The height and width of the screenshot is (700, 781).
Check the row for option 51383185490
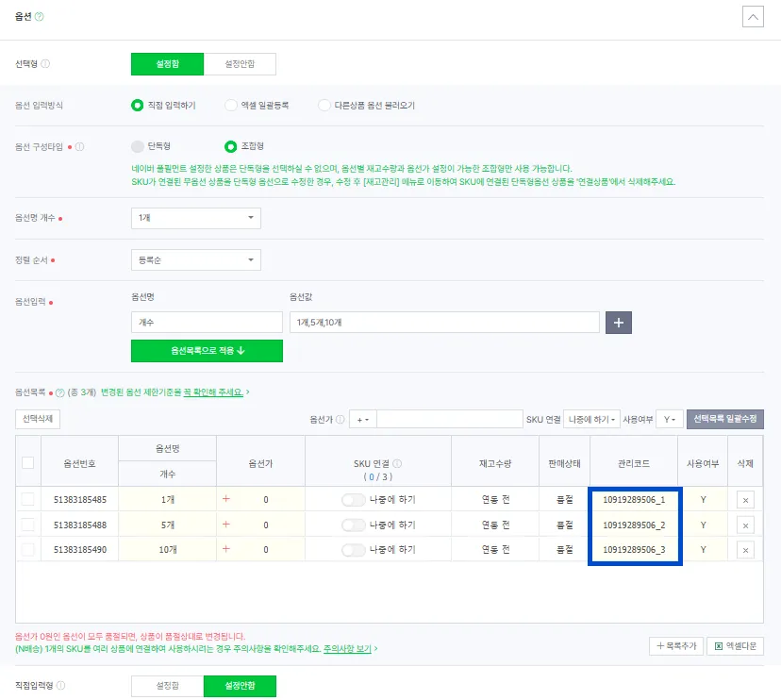(x=28, y=550)
